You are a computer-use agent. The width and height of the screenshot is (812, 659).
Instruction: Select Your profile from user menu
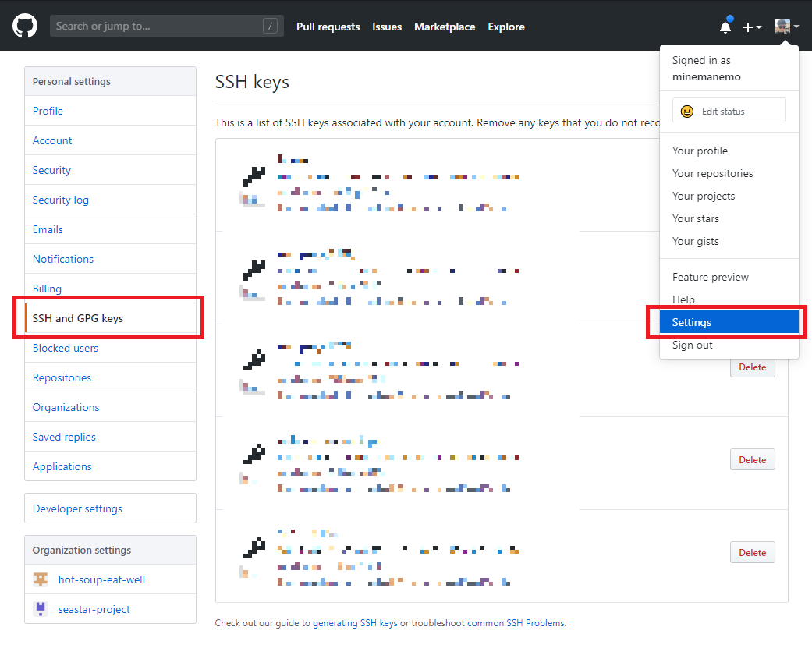pyautogui.click(x=729, y=151)
